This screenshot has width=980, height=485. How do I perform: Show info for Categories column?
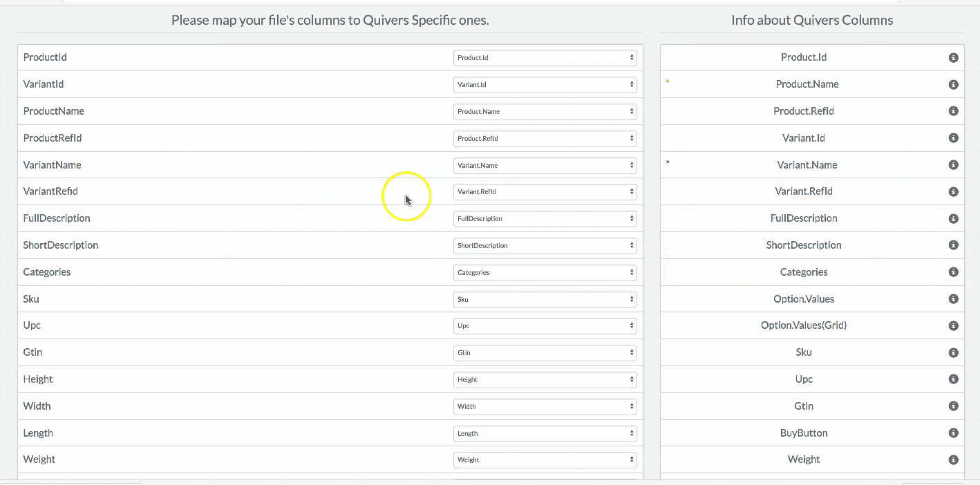coord(953,272)
